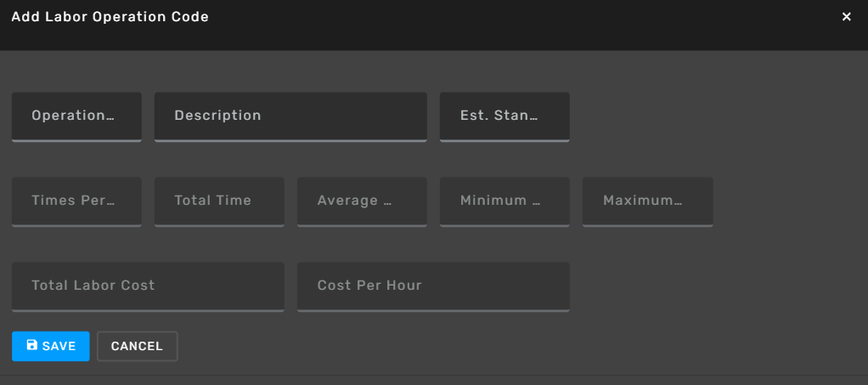Click the "Add Labor Operation Code" title text

[x=110, y=17]
